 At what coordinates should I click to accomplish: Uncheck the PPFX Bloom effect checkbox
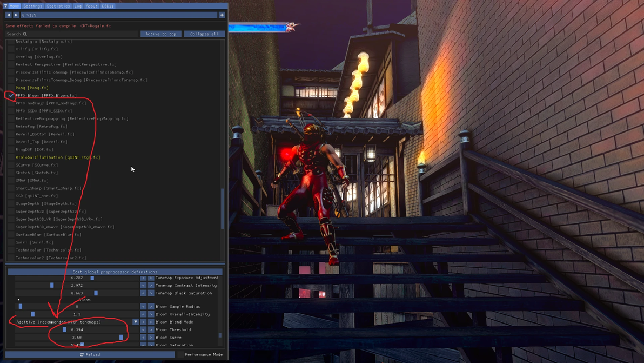(11, 95)
